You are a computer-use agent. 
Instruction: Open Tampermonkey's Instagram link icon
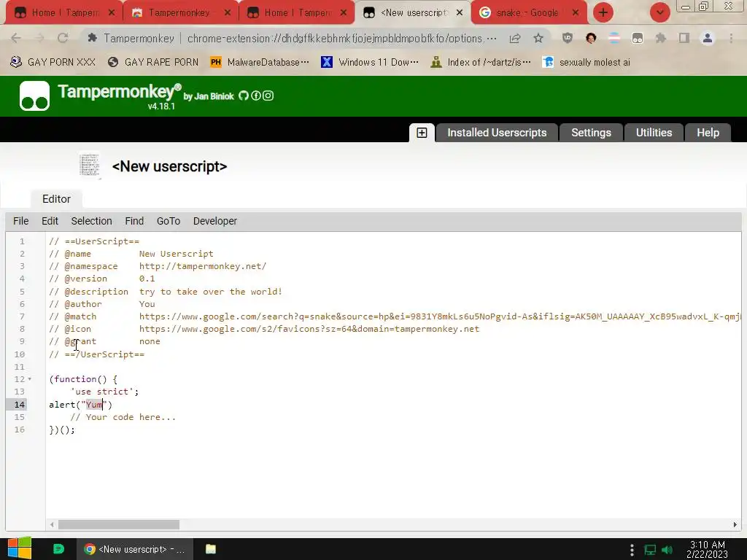(268, 96)
